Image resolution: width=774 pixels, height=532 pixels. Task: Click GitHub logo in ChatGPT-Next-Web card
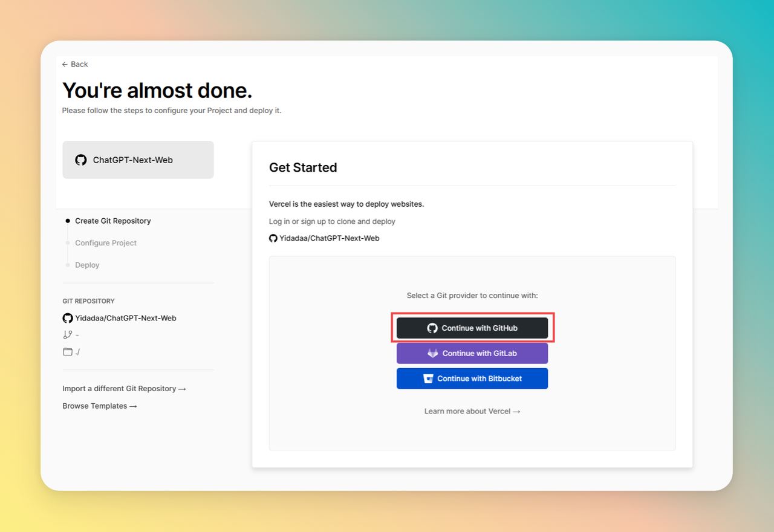pos(81,160)
